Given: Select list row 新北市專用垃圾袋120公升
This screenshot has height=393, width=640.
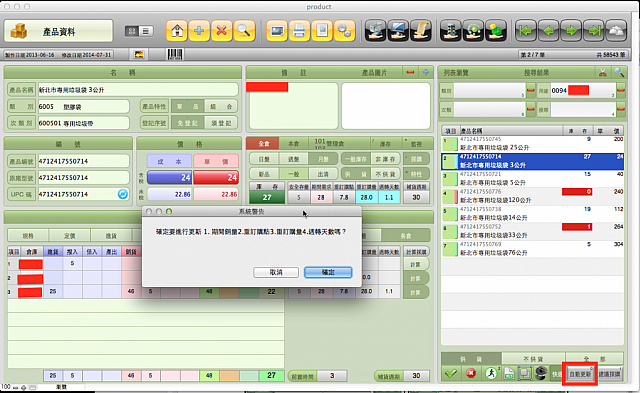Looking at the screenshot, I should (532, 196).
